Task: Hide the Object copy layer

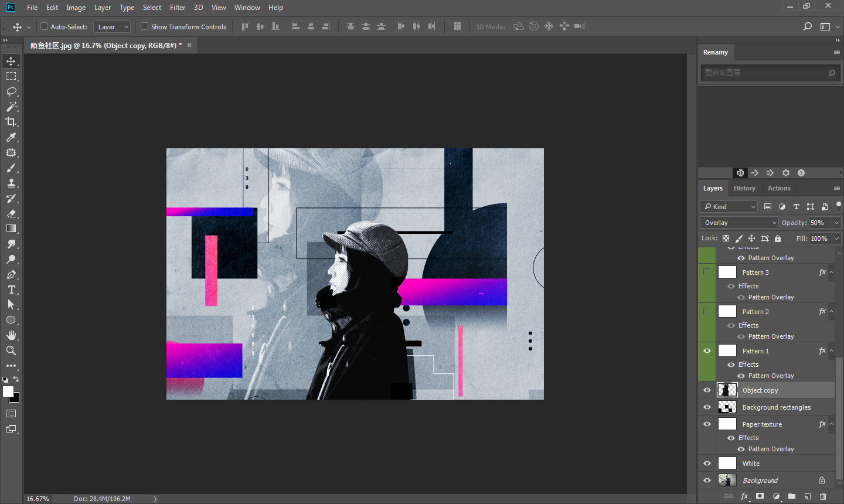Action: (707, 390)
